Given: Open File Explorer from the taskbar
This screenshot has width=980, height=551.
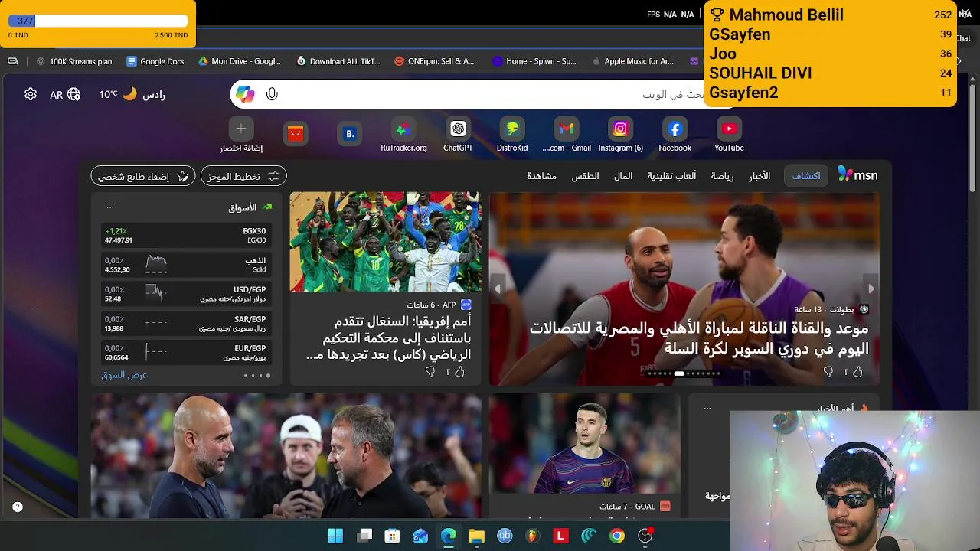Looking at the screenshot, I should click(x=476, y=536).
